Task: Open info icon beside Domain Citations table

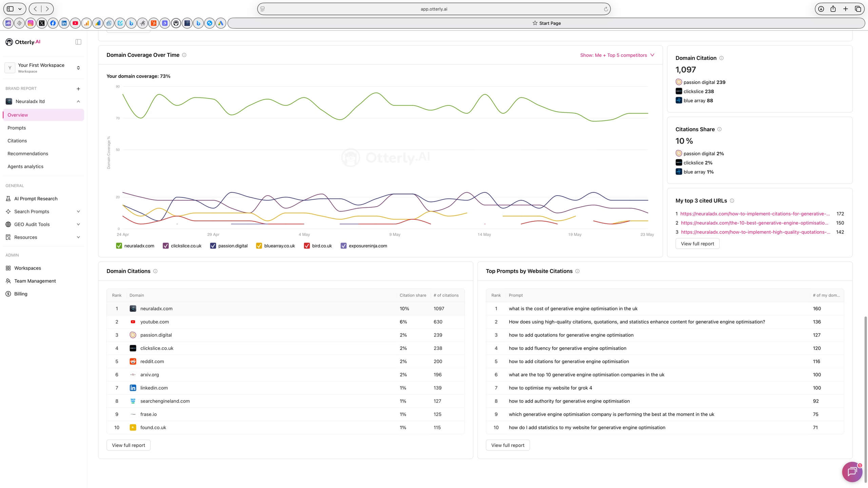Action: (155, 271)
